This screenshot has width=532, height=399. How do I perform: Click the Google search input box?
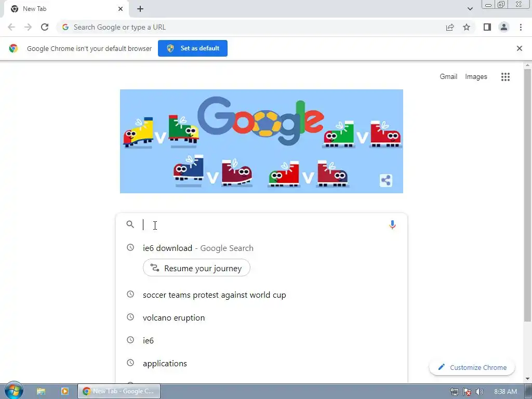pyautogui.click(x=261, y=224)
